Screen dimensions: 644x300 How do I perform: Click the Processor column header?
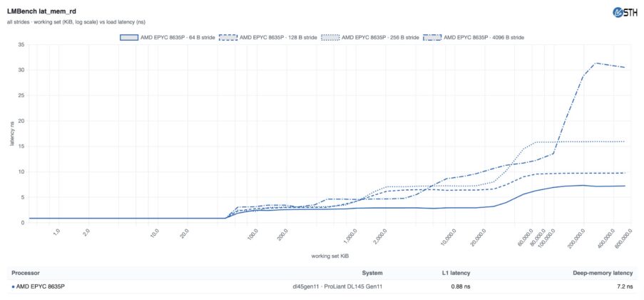[26, 273]
